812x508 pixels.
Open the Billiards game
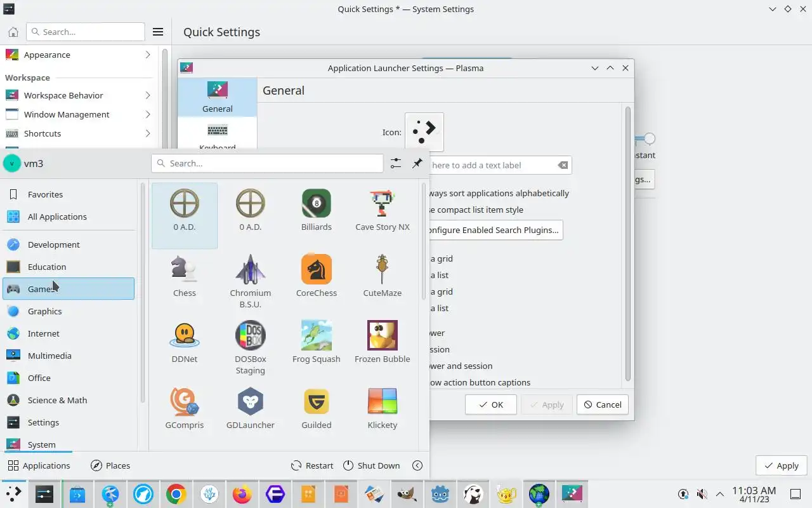(317, 211)
